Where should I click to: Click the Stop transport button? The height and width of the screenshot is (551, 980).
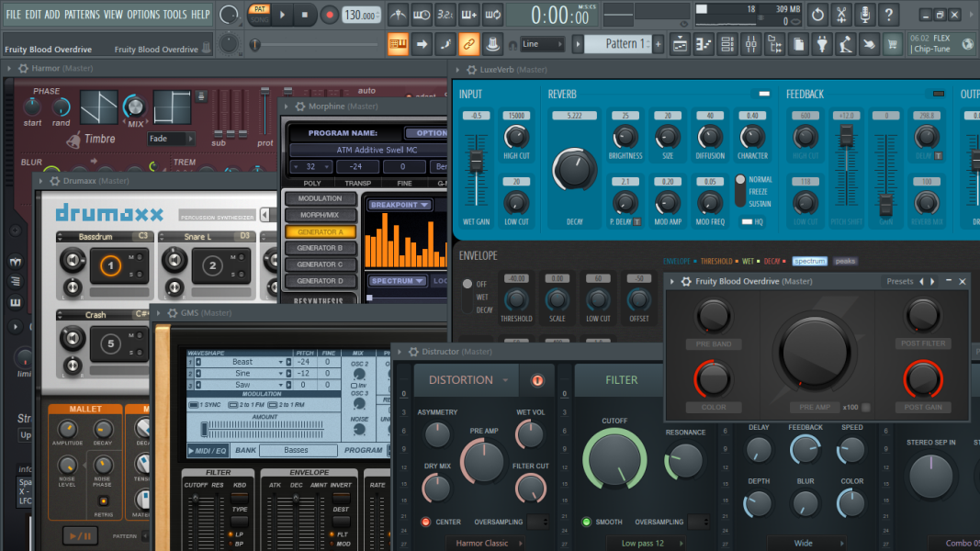(x=305, y=15)
